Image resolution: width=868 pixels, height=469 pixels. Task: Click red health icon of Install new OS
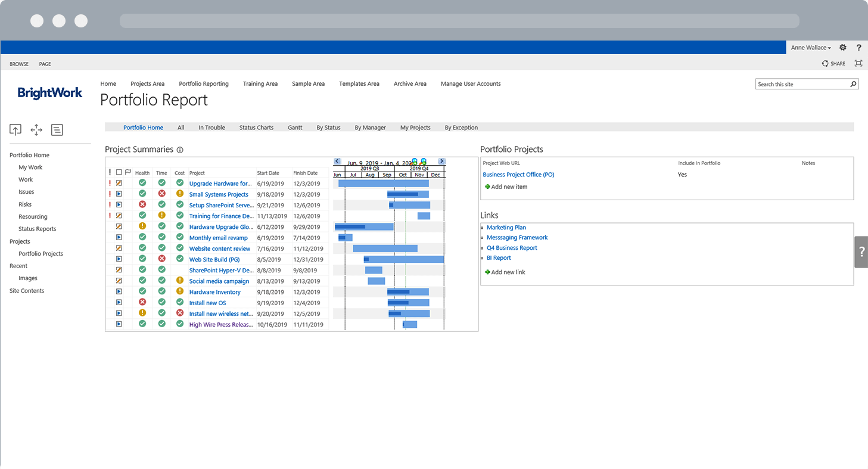pyautogui.click(x=142, y=302)
